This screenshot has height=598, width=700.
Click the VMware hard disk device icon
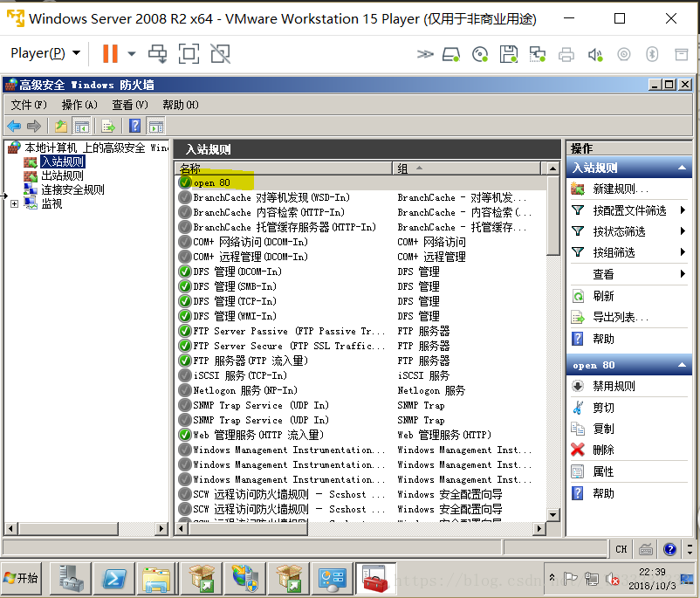coord(451,54)
